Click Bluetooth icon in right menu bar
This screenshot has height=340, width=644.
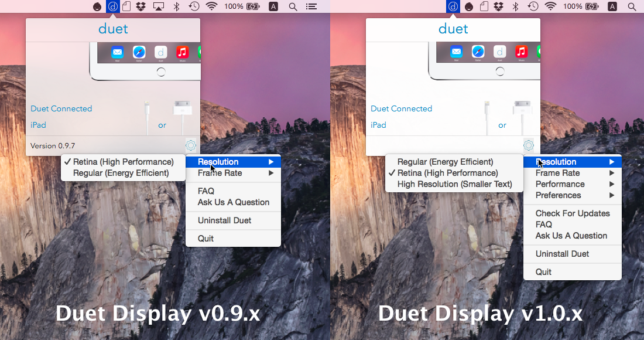tap(515, 6)
